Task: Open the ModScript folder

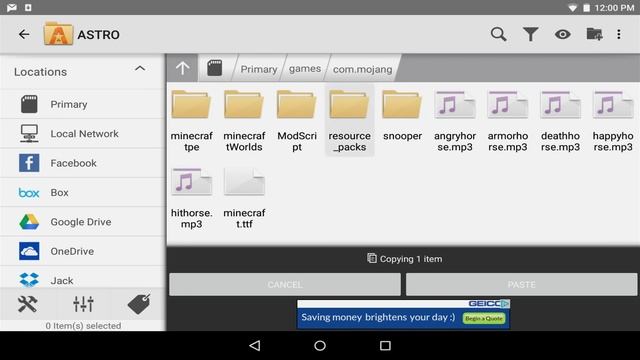Action: 297,120
